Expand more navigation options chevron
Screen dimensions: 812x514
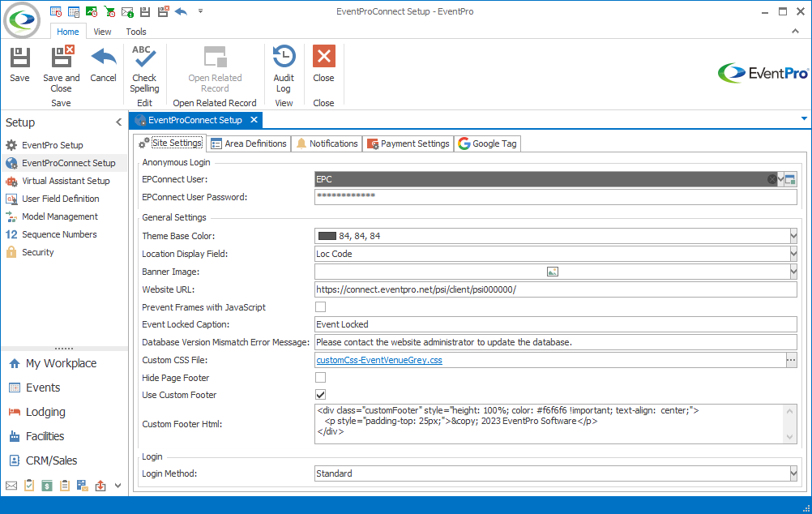[x=118, y=486]
